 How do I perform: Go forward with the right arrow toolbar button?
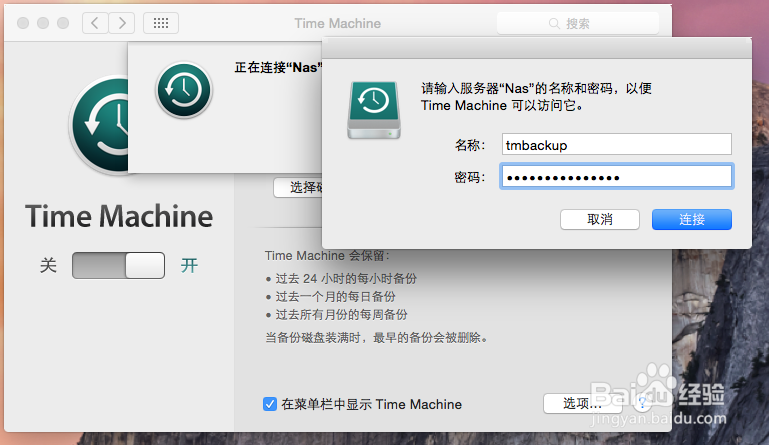(x=122, y=23)
